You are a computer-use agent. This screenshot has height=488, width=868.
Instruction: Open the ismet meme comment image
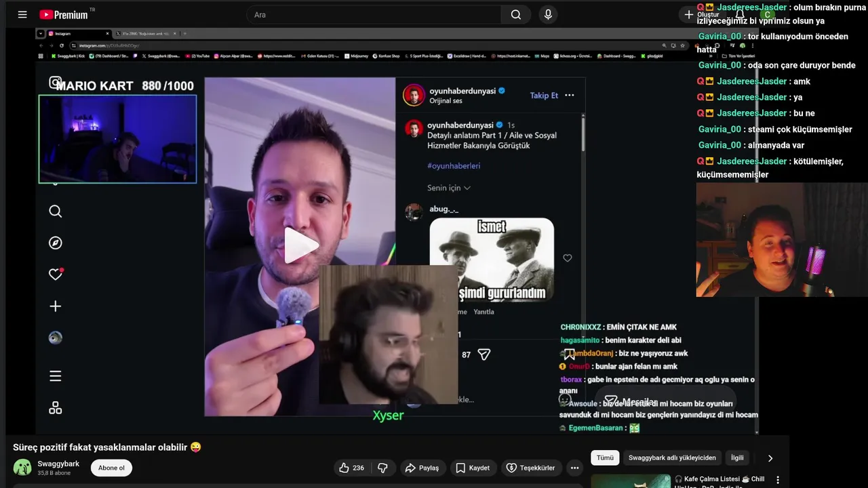(492, 260)
